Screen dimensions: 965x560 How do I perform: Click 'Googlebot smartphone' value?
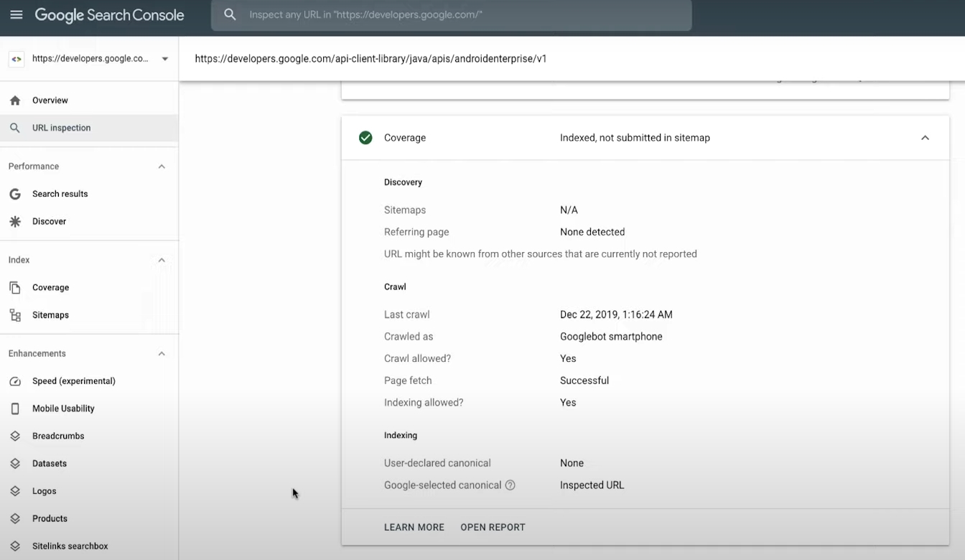[x=611, y=337]
